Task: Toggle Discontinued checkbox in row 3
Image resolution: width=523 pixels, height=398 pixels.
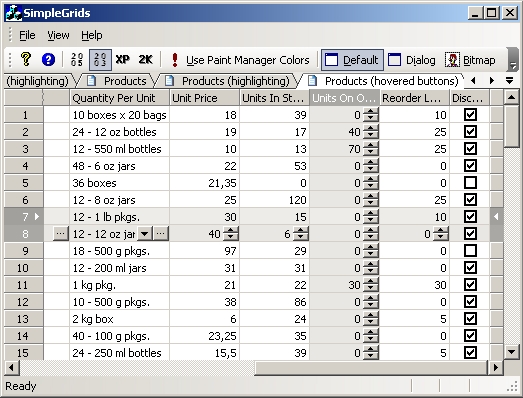Action: tap(470, 148)
